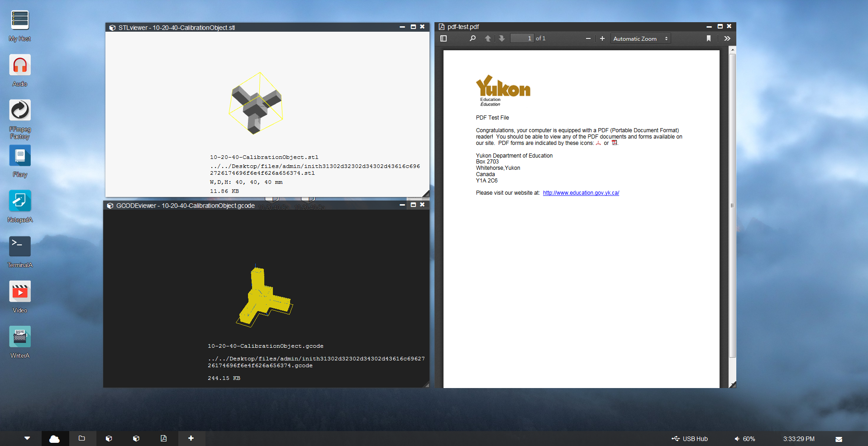Toggle the PDF viewer sidebar
The width and height of the screenshot is (868, 446).
click(444, 38)
